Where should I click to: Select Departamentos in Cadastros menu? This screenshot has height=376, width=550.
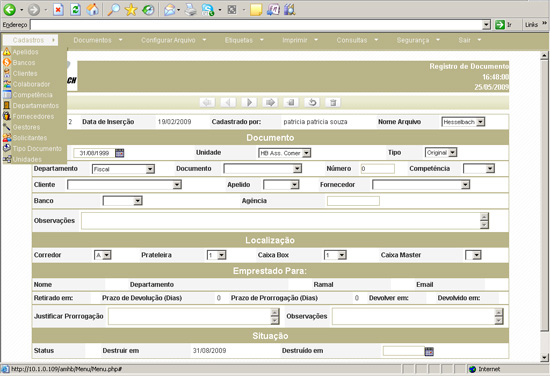(x=36, y=106)
